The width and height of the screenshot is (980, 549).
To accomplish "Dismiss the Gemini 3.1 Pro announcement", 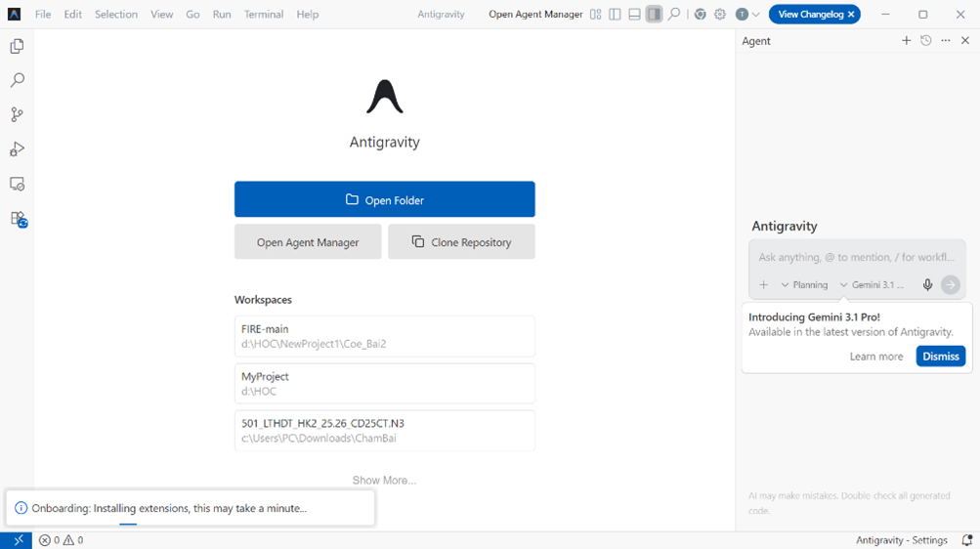I will [x=940, y=357].
